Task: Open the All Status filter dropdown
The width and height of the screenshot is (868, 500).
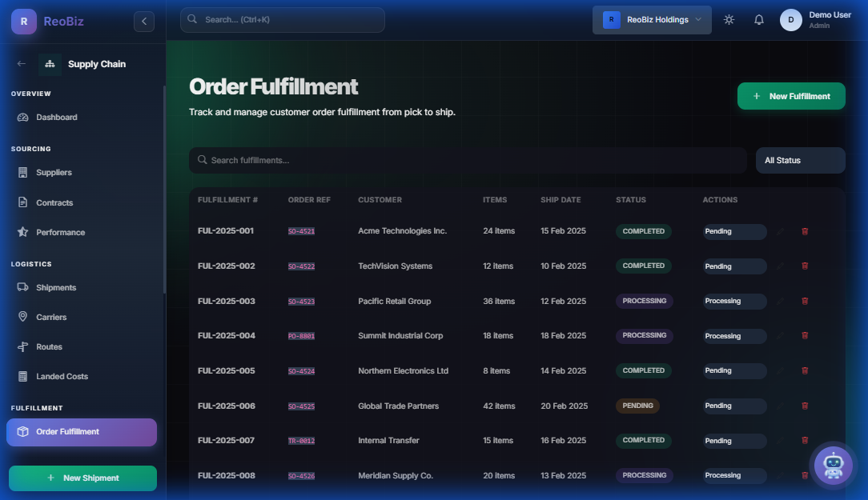Action: (800, 160)
